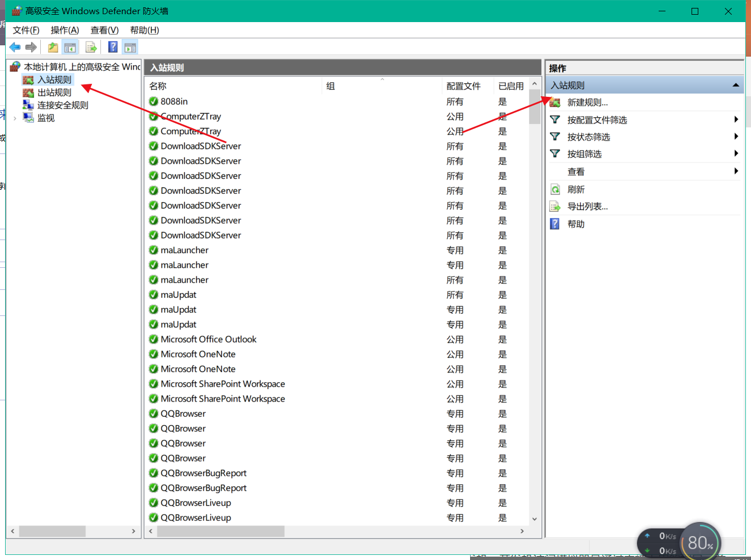Click the Export List toolbar icon
This screenshot has height=560, width=751.
91,48
